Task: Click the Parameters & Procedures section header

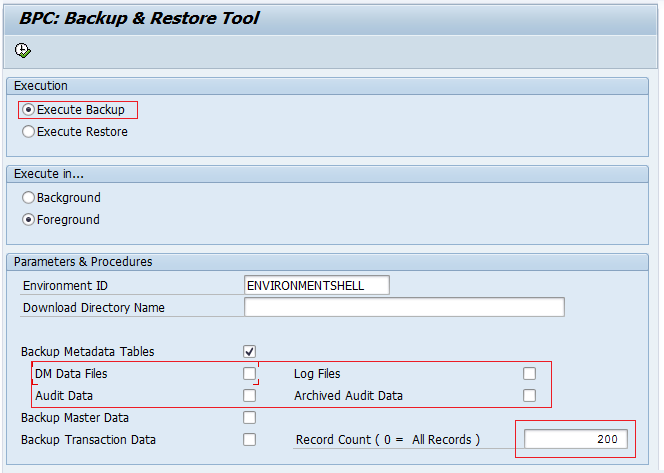Action: point(83,262)
